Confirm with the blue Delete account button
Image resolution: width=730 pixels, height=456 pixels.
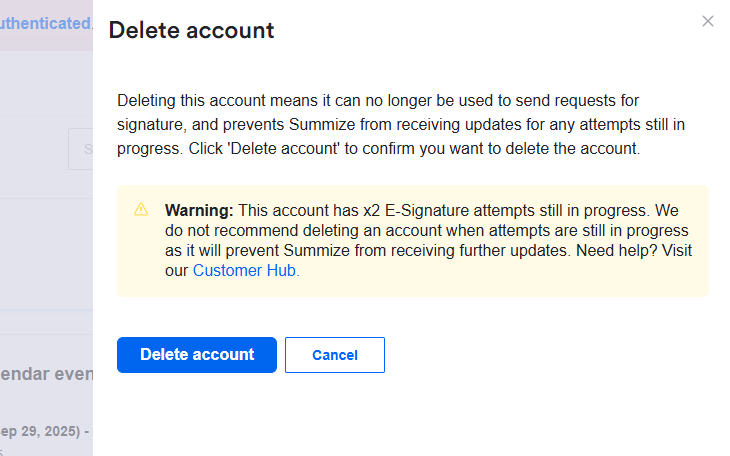197,355
